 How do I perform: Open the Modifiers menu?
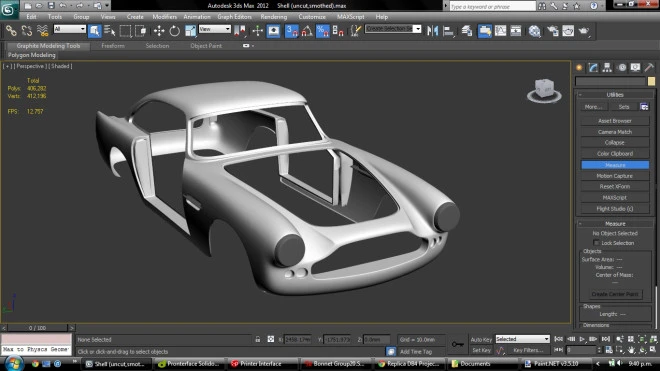pos(165,17)
